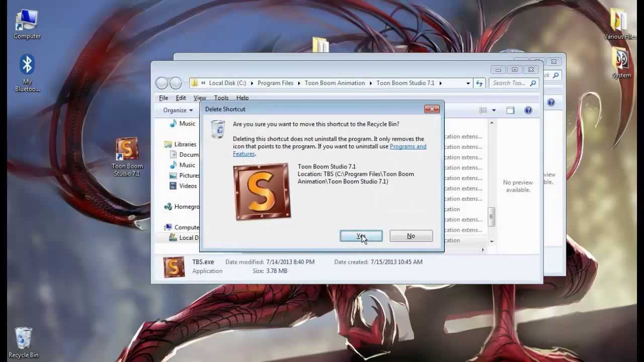Refresh the Explorer folder view
This screenshot has height=362, width=644.
click(479, 83)
